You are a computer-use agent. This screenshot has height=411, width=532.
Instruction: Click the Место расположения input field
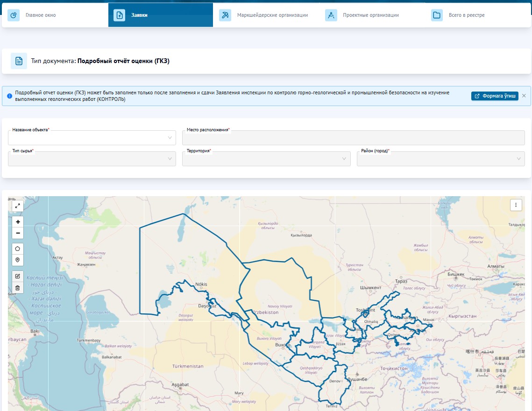coord(353,138)
